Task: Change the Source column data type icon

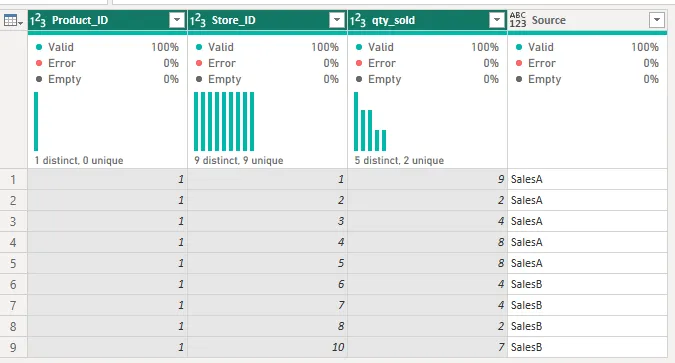Action: click(x=518, y=20)
